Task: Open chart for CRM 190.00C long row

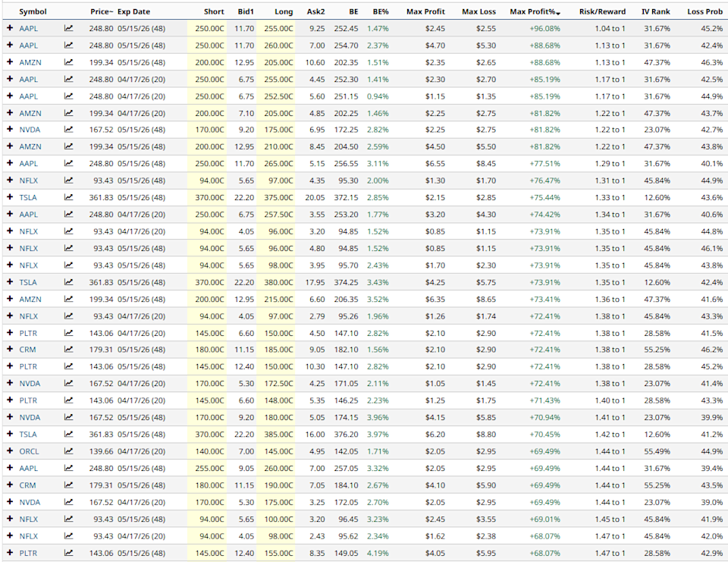Action: click(69, 485)
